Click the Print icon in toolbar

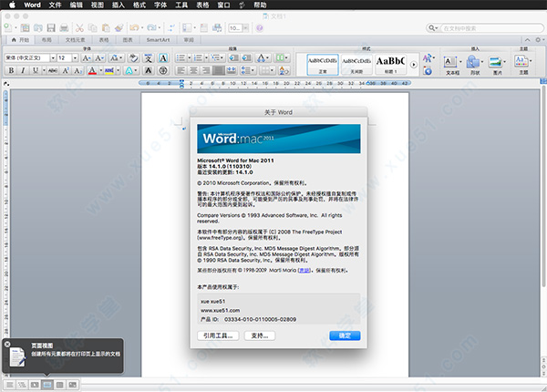point(64,28)
